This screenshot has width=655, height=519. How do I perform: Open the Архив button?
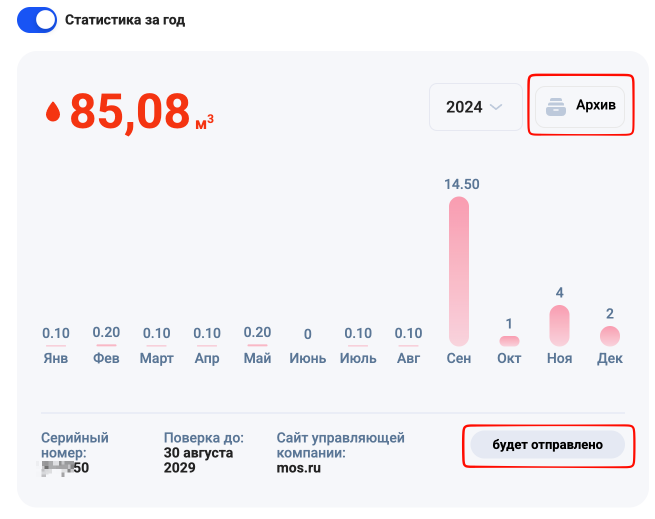(x=580, y=106)
